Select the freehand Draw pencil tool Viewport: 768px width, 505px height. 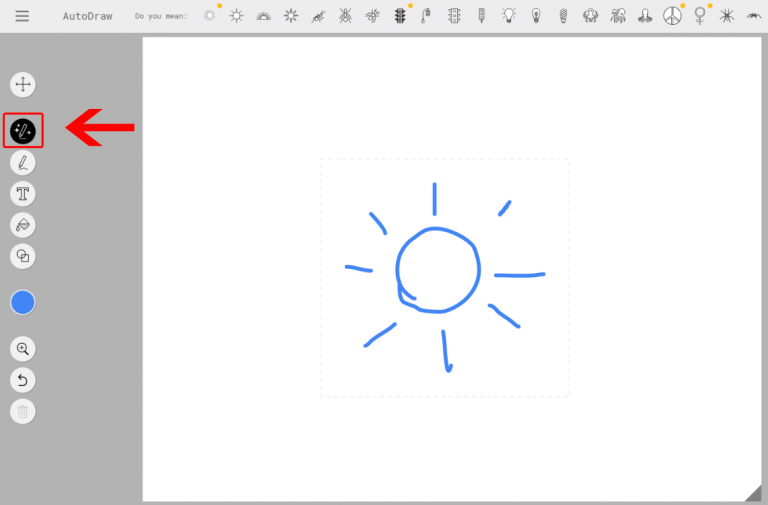click(x=23, y=162)
